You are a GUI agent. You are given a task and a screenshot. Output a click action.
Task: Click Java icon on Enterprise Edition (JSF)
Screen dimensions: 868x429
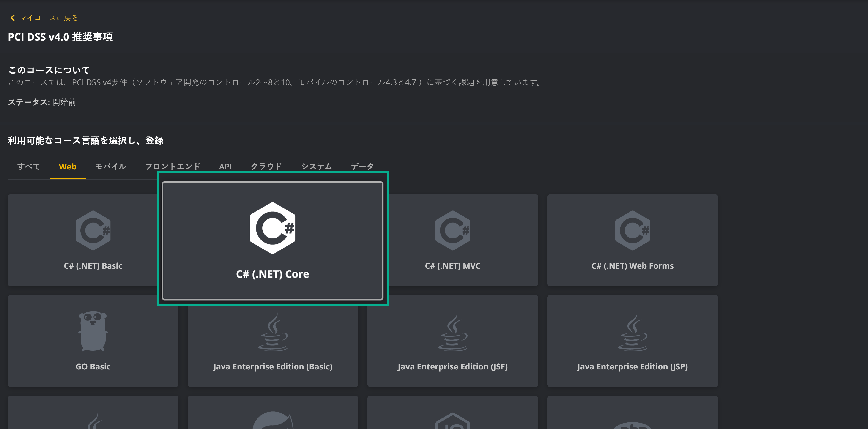(x=452, y=332)
